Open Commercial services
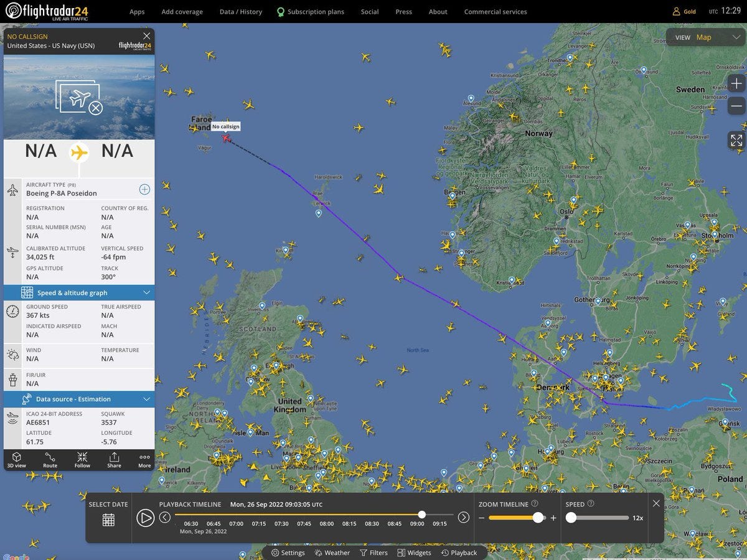 [x=496, y=12]
